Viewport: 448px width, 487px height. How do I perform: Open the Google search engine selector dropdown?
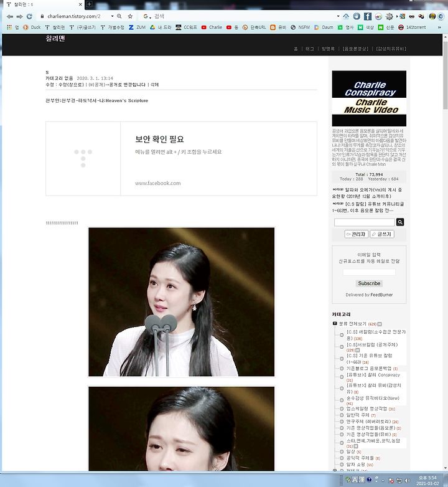coord(147,16)
